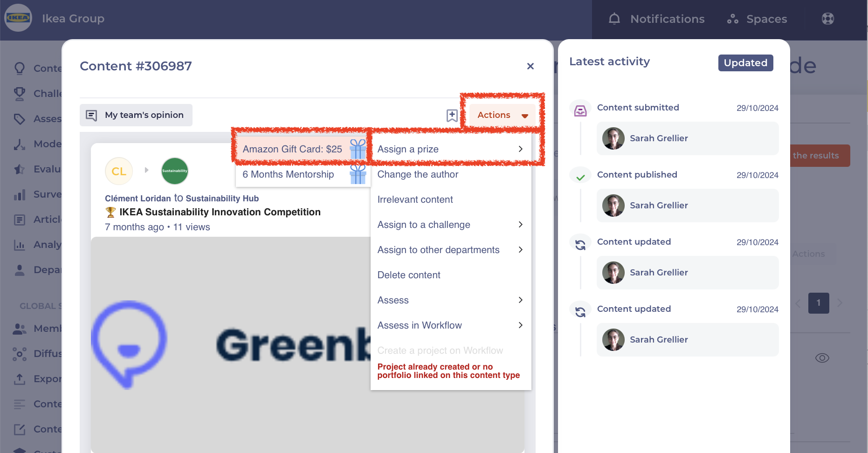This screenshot has height=453, width=868.
Task: Click the gift icon beside Amazon Gift Card
Action: point(358,149)
